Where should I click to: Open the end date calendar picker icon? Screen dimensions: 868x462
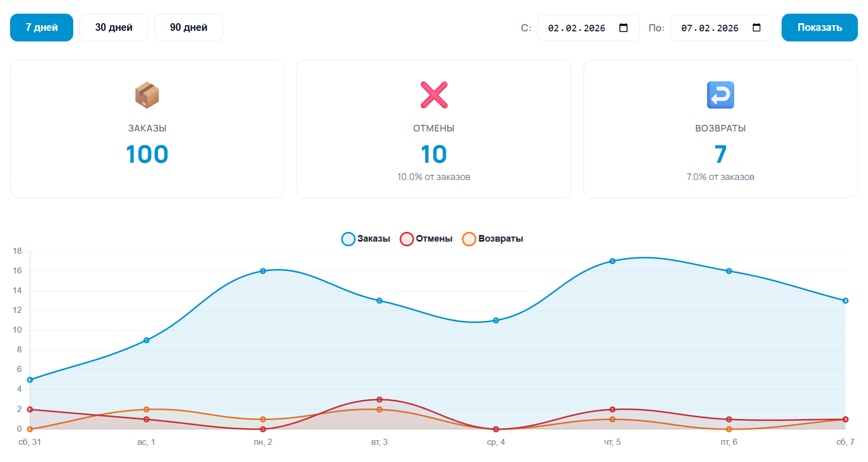[756, 28]
